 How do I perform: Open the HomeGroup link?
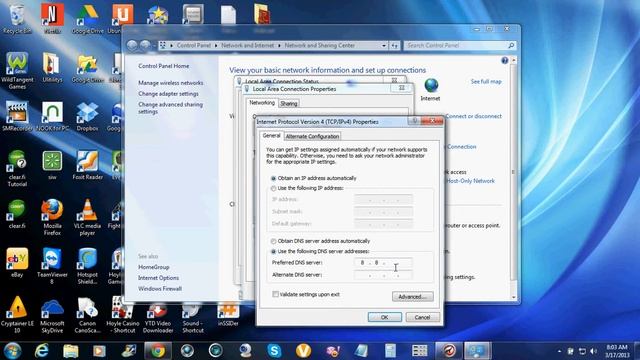(153, 267)
